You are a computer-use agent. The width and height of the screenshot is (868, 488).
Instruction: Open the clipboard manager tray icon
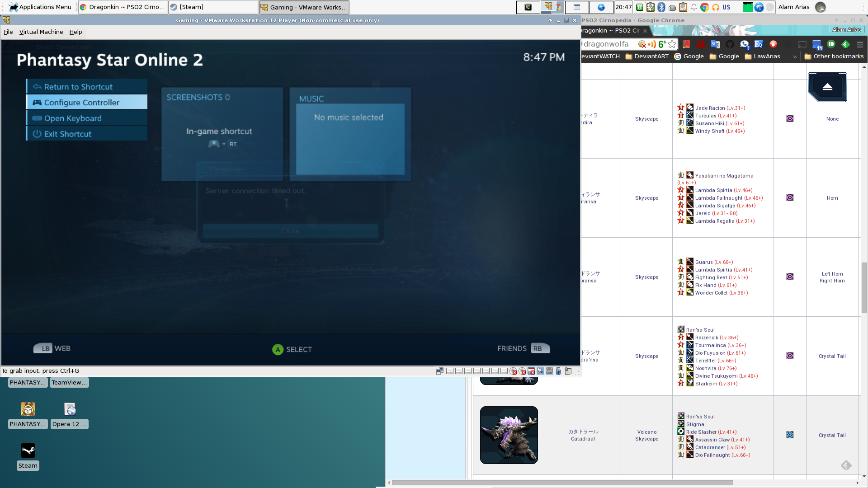click(683, 7)
